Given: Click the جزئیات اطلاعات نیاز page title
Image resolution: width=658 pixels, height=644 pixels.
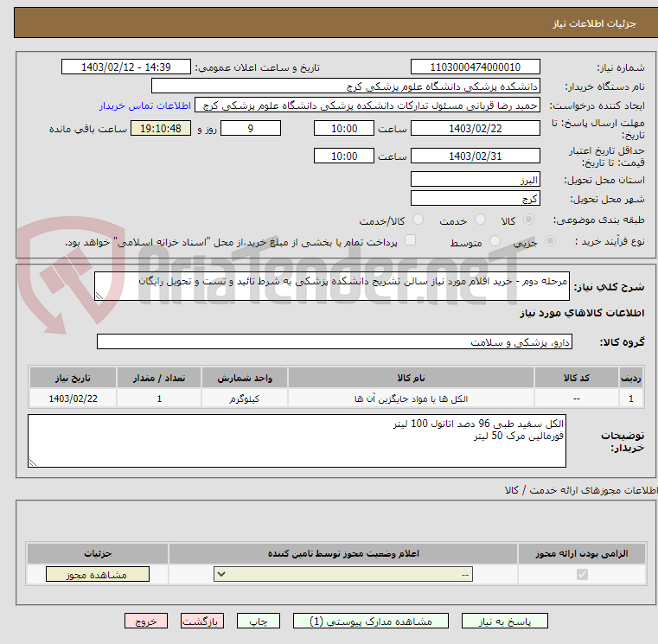Looking at the screenshot, I should (594, 23).
